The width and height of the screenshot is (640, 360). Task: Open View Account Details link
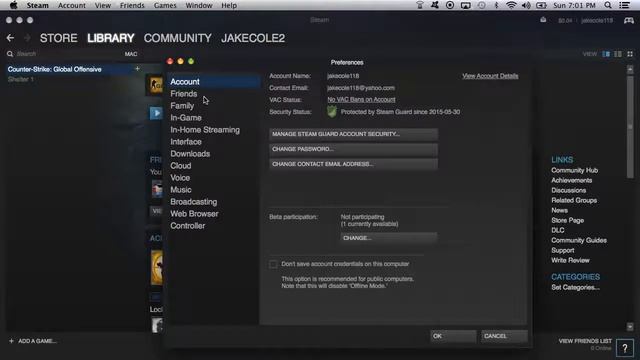[x=490, y=76]
